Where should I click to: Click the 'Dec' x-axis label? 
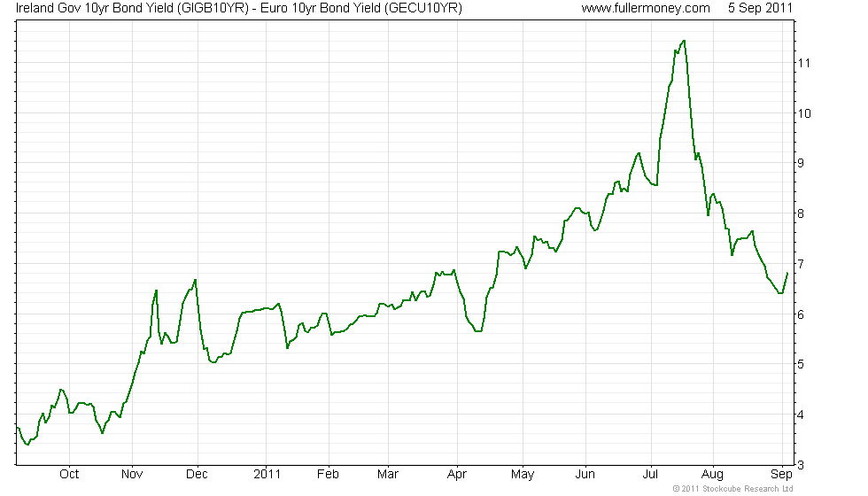tap(197, 475)
